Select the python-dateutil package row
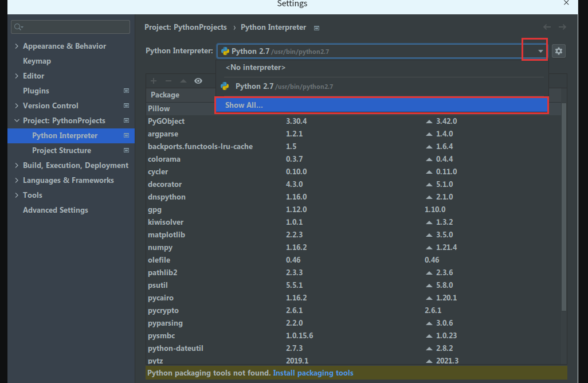Image resolution: width=588 pixels, height=383 pixels. click(354, 349)
